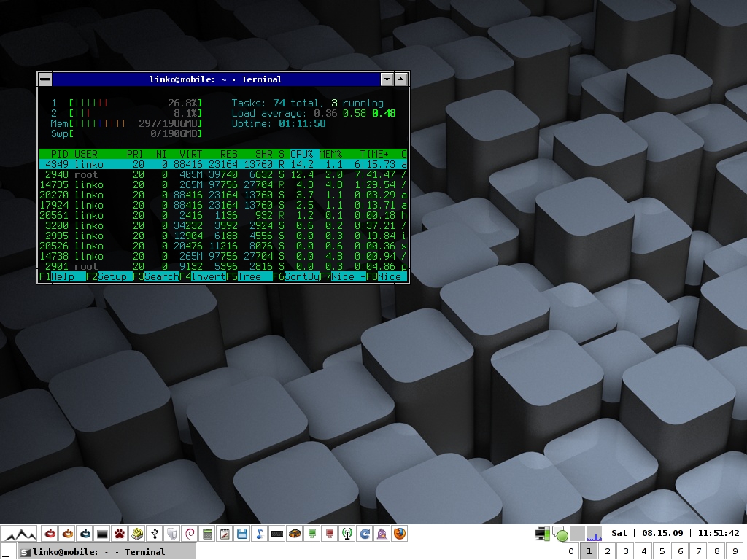Switch to workspace 0
Image resolution: width=747 pixels, height=560 pixels.
coord(570,551)
